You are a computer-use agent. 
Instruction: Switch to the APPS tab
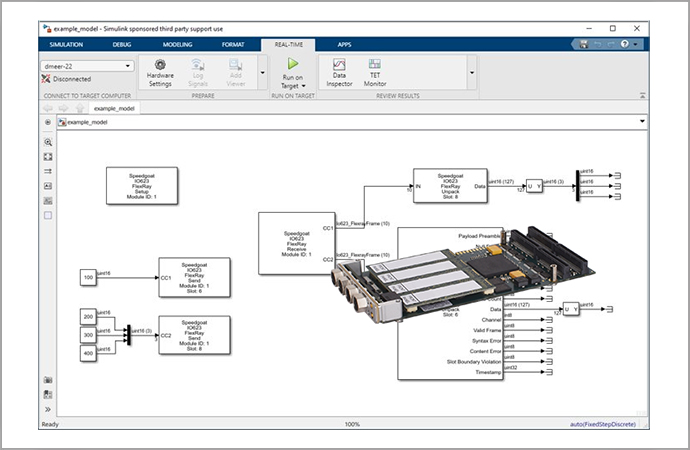[344, 44]
